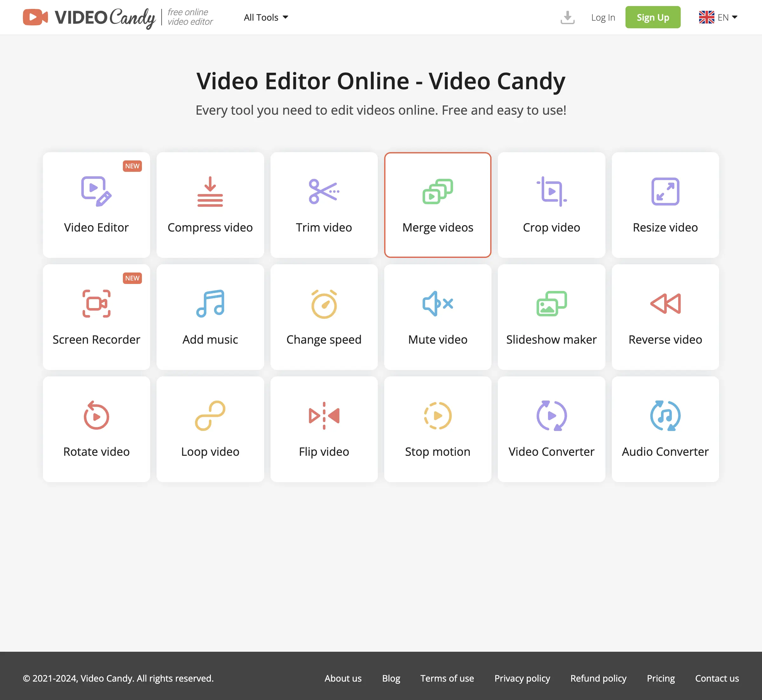
Task: Click the download icon in header
Action: [x=567, y=17]
